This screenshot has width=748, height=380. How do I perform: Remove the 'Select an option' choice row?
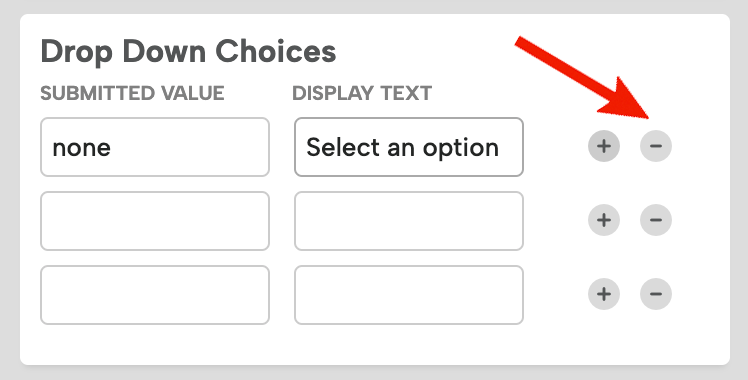tap(655, 146)
